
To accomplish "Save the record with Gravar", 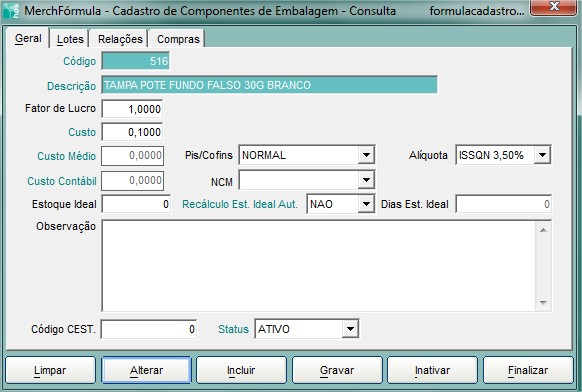I will [337, 370].
